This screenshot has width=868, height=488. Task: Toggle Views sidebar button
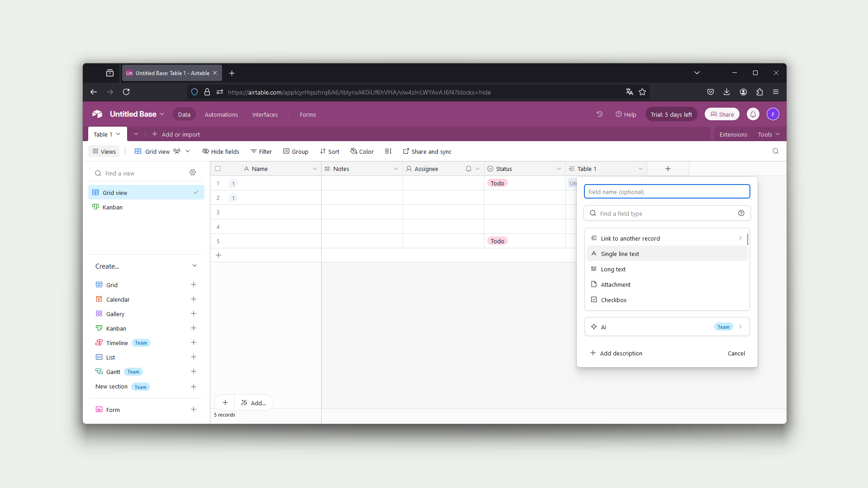pyautogui.click(x=104, y=152)
